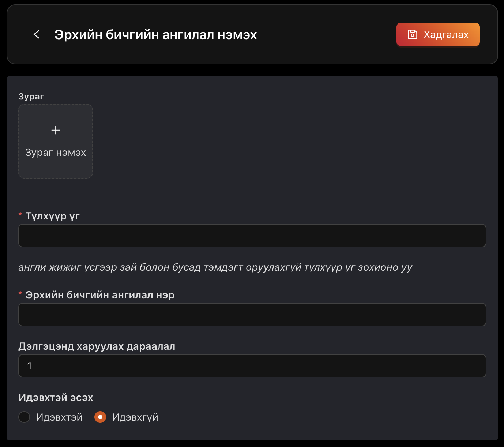This screenshot has width=504, height=447.
Task: Click the Идэвхтэй radio label text
Action: click(59, 417)
